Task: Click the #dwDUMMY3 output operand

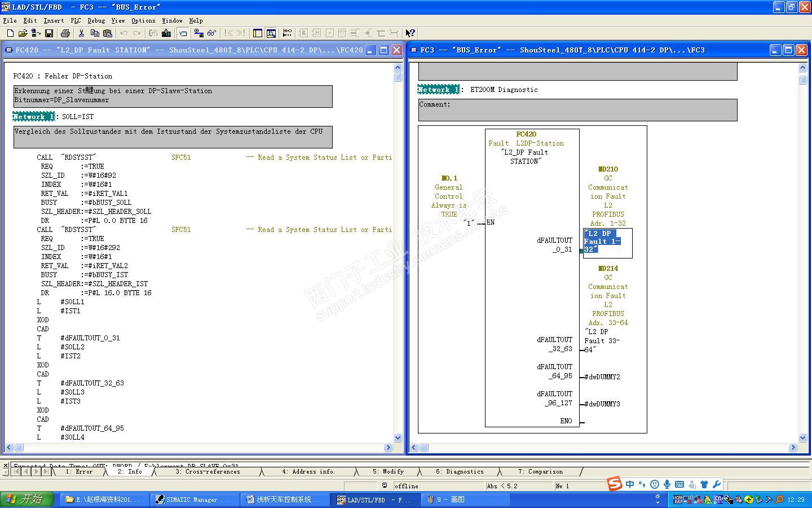Action: (x=602, y=404)
